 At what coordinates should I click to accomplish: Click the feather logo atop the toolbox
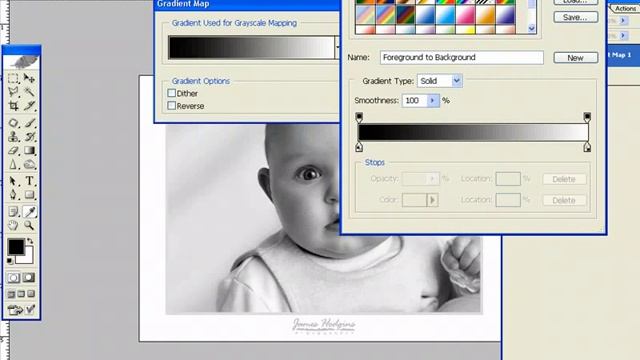tap(22, 62)
